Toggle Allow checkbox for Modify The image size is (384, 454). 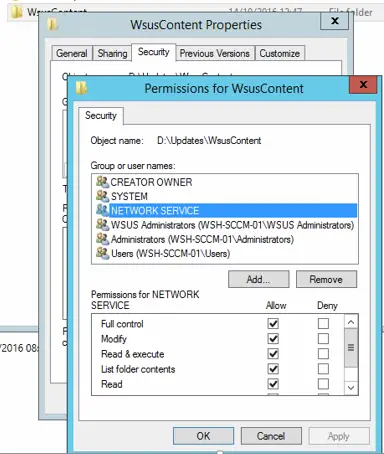[273, 339]
